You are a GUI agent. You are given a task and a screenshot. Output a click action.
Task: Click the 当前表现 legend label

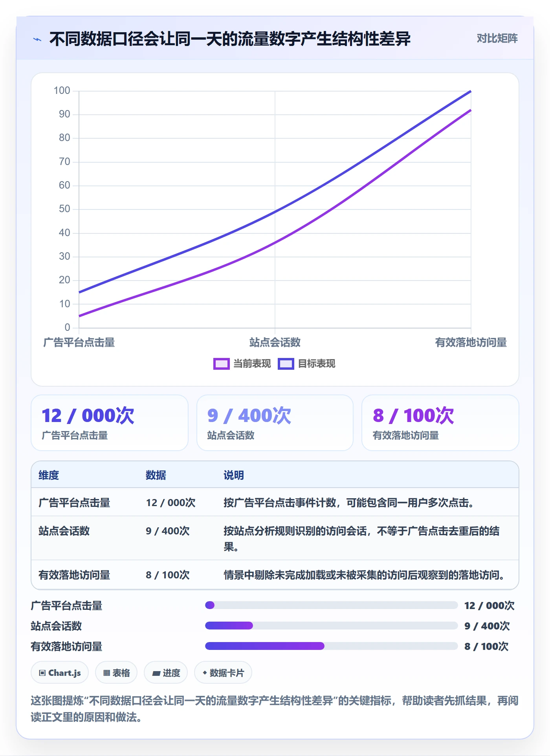pos(252,364)
